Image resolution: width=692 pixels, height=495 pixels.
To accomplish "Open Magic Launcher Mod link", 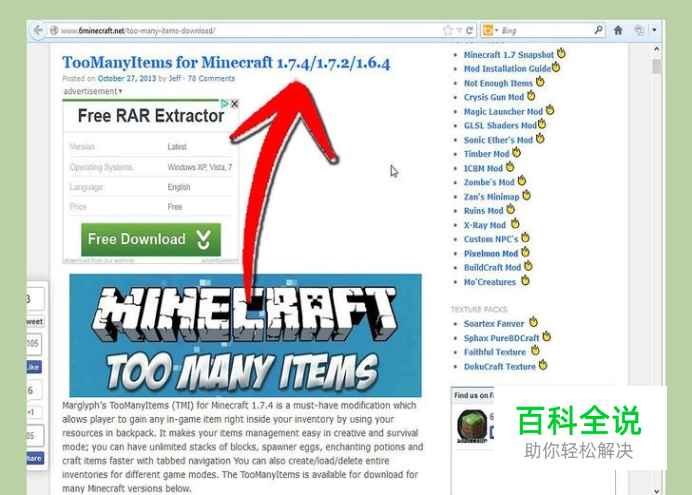I will coord(503,112).
